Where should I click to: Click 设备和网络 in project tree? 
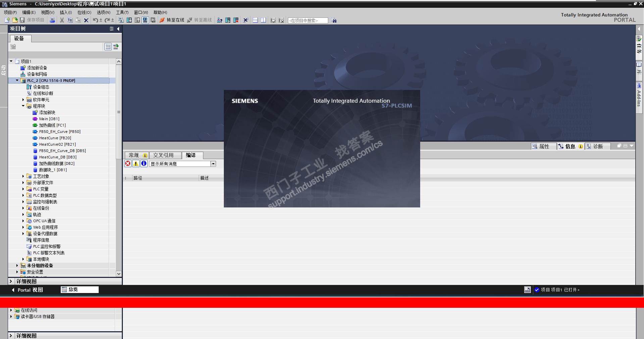(x=37, y=74)
